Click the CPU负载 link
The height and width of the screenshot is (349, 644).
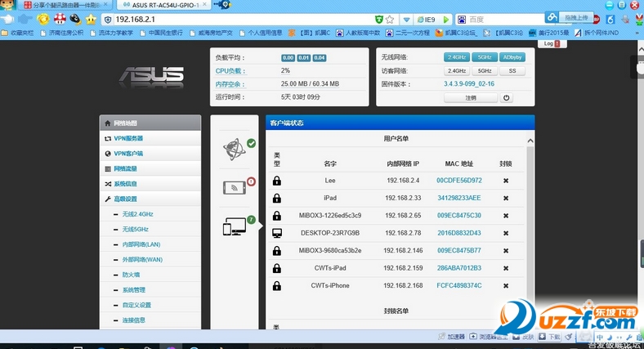point(230,71)
